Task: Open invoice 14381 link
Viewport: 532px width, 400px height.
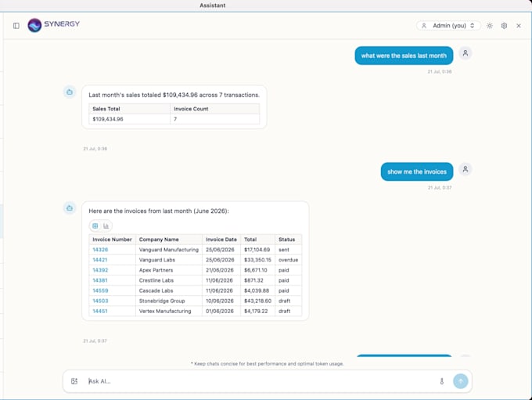Action: (x=100, y=280)
